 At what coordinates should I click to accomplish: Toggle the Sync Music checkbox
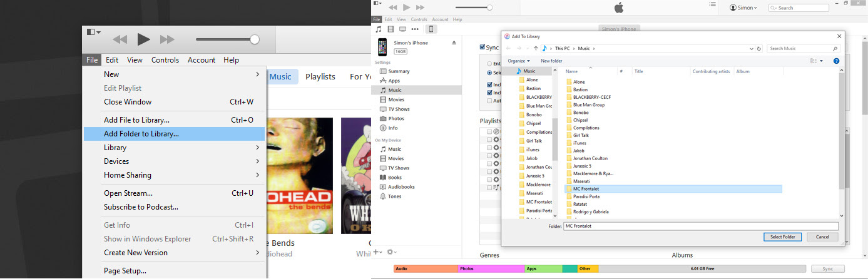coord(482,47)
